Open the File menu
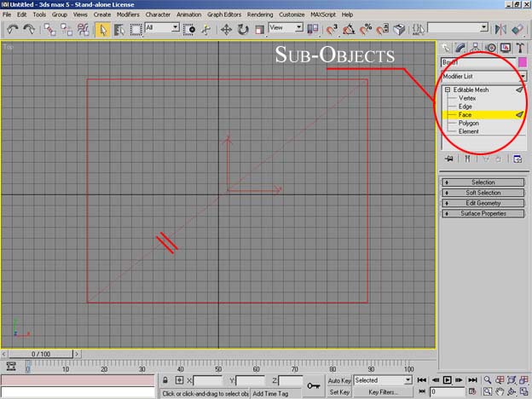 coord(7,14)
